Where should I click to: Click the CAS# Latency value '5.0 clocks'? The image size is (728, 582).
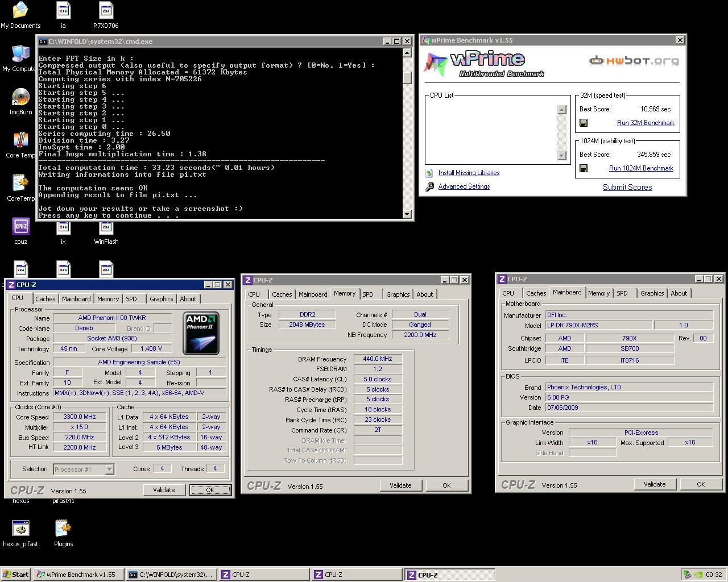coord(378,379)
